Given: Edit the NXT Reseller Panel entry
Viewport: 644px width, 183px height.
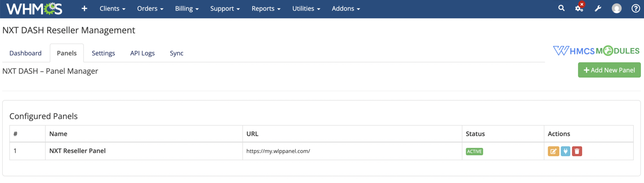Looking at the screenshot, I should click(x=553, y=151).
